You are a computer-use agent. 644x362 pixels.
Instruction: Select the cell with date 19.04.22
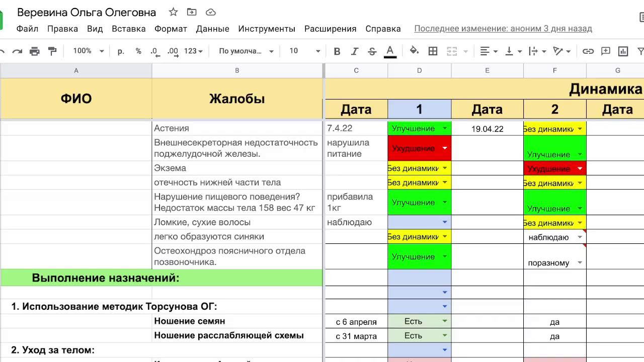487,129
